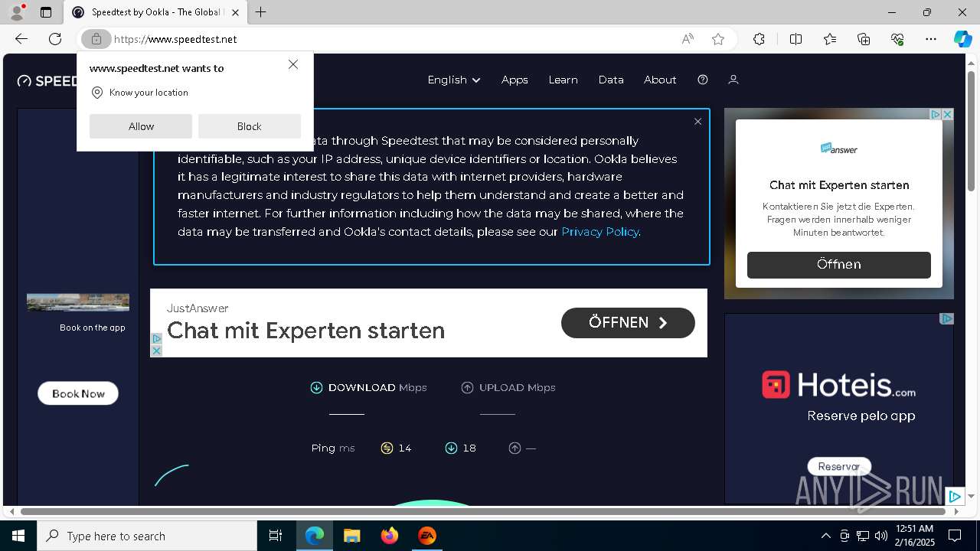Click the address bar URL

tap(175, 39)
